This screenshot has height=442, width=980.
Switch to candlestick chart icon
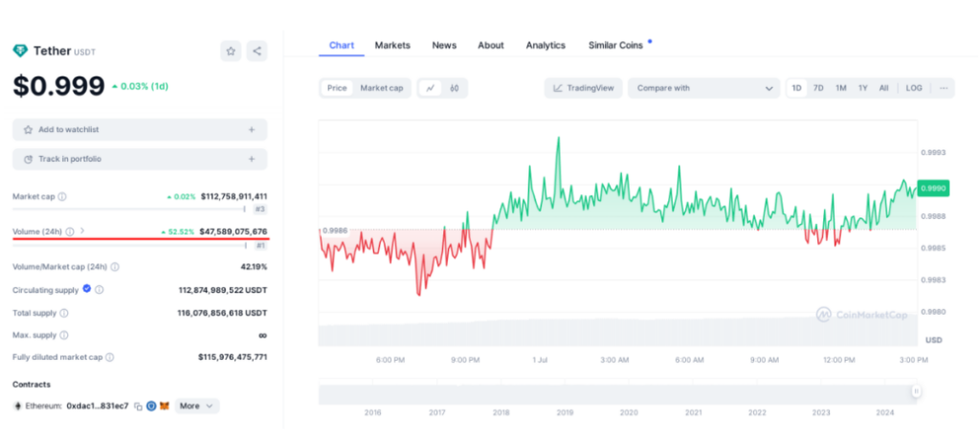coord(455,88)
